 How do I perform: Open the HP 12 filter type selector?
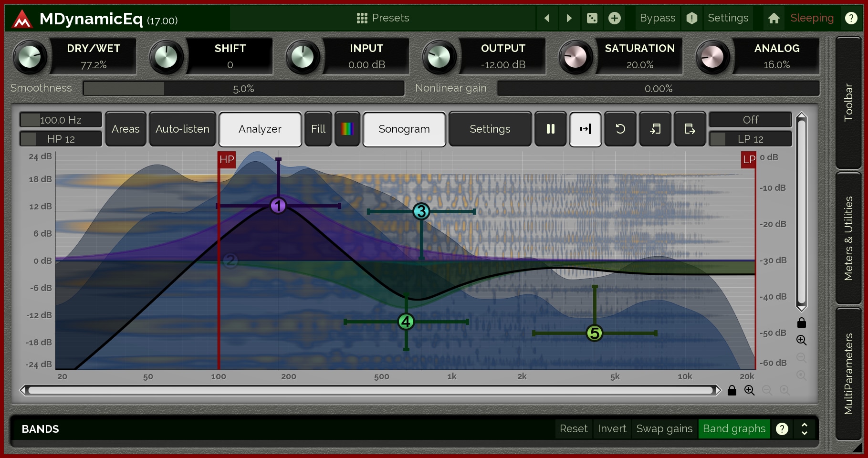click(x=61, y=139)
